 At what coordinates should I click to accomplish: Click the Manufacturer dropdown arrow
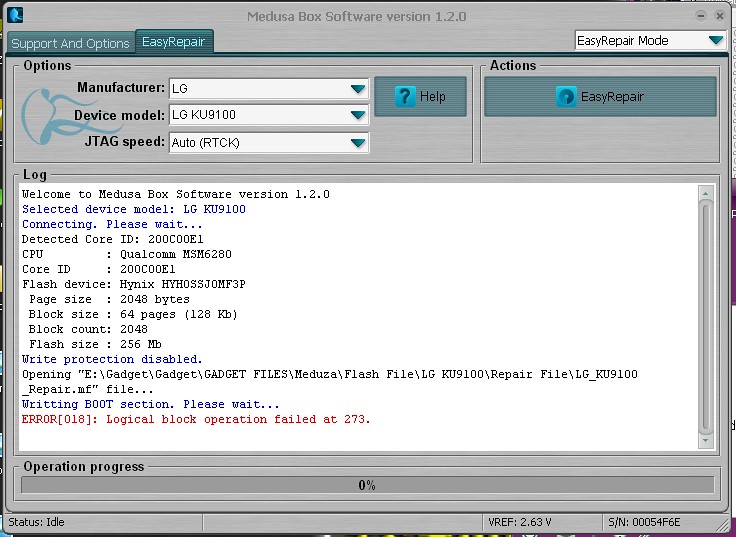pos(358,89)
